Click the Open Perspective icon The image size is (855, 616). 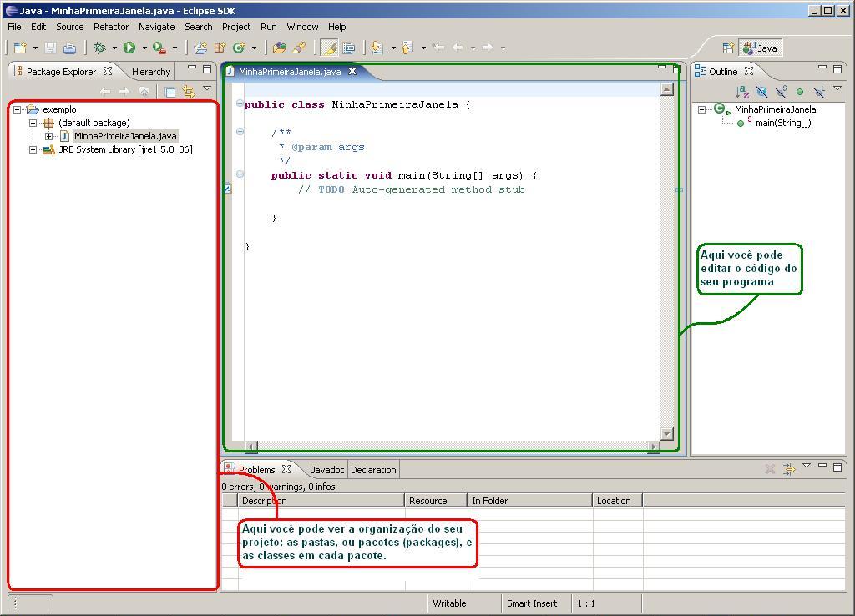pos(728,48)
